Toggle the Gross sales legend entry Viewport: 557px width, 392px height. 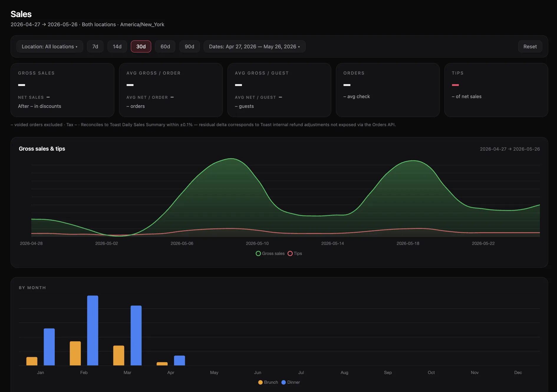[270, 253]
